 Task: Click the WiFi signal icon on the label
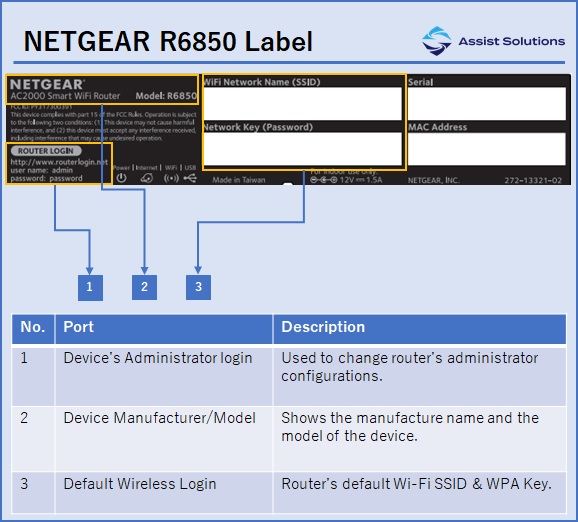(x=171, y=178)
